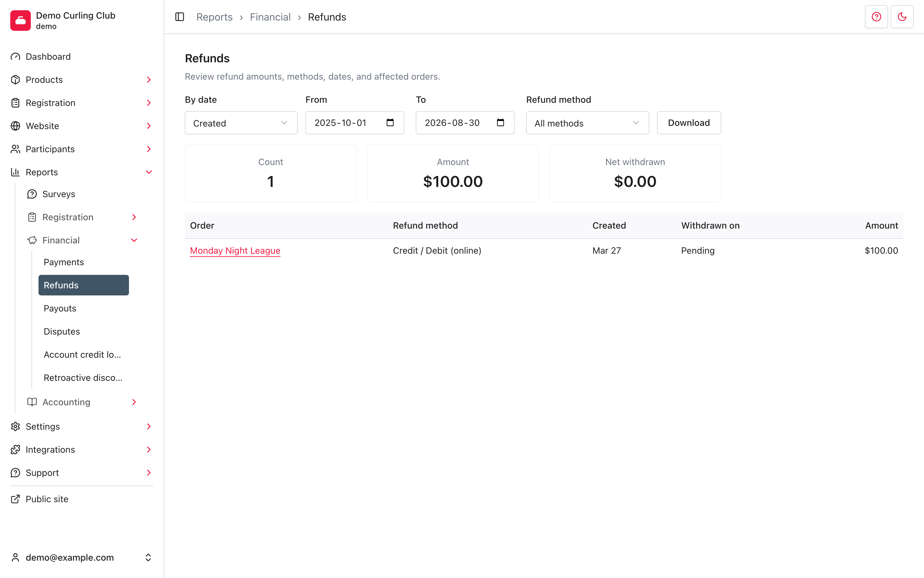
Task: Click the user account person icon
Action: pos(15,557)
